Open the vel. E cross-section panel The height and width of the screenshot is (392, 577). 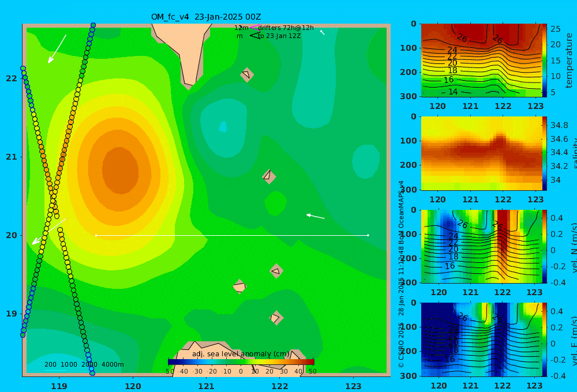[x=481, y=340]
